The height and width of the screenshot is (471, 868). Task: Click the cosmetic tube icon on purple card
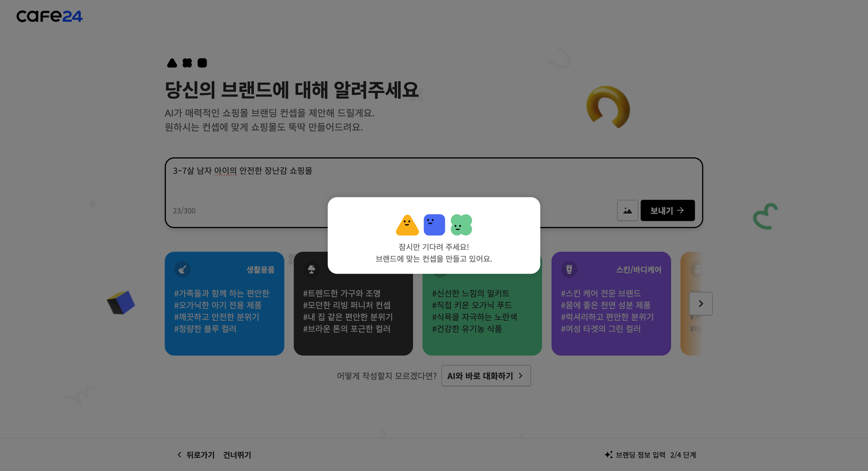(569, 269)
